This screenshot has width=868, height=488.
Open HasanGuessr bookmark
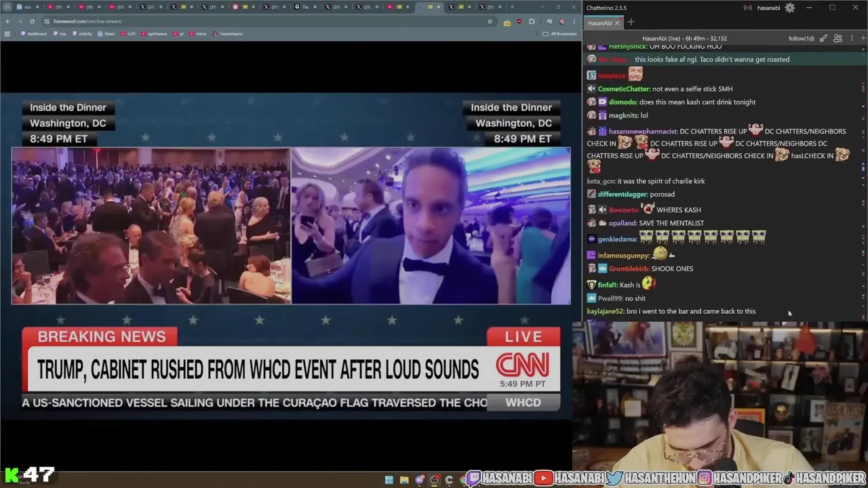pos(229,34)
